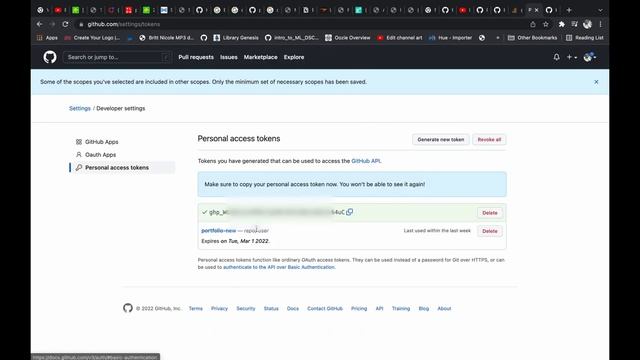The width and height of the screenshot is (640, 360).
Task: Click the footer GitHub logo
Action: [128, 308]
